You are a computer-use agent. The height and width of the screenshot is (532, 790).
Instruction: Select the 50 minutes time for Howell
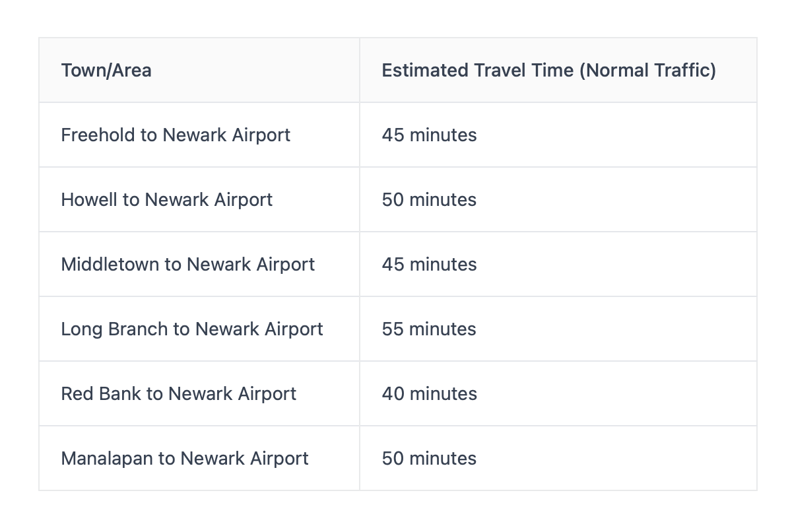[429, 199]
